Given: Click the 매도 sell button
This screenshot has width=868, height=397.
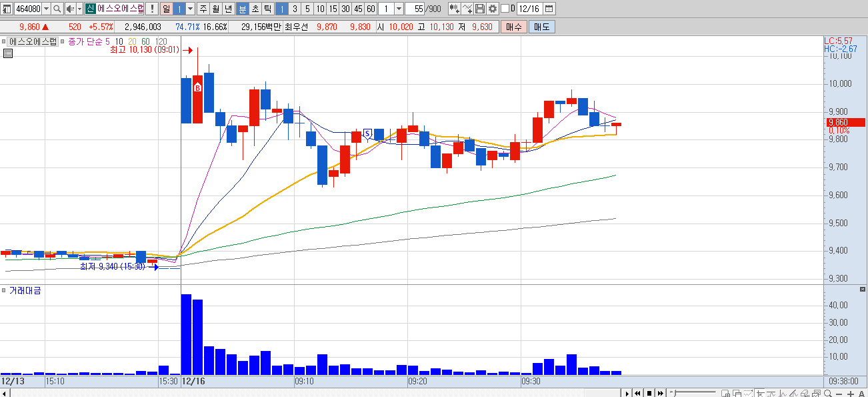Looking at the screenshot, I should click(541, 27).
